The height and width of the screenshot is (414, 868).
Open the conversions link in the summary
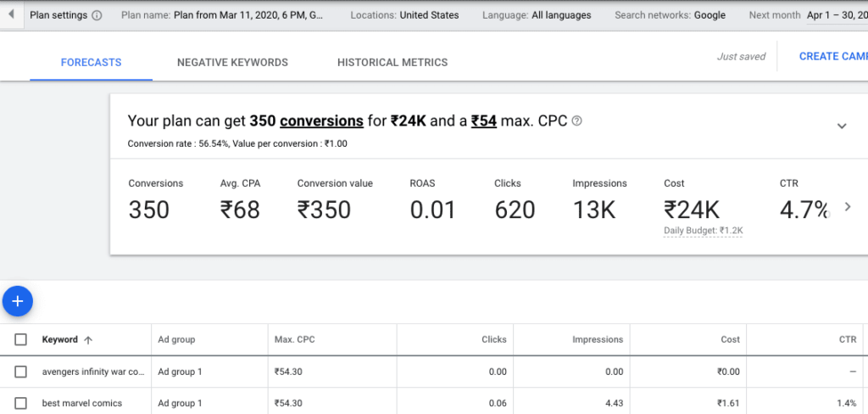[321, 120]
